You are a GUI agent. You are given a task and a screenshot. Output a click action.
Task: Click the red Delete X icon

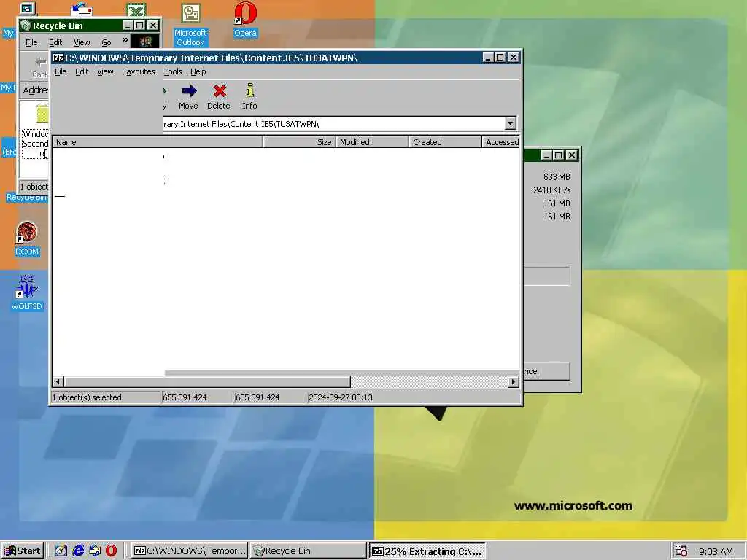pos(219,90)
